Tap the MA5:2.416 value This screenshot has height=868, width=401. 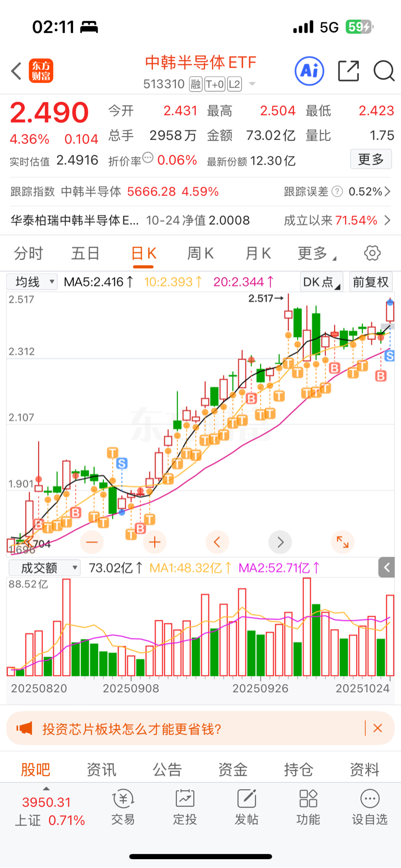point(99,282)
